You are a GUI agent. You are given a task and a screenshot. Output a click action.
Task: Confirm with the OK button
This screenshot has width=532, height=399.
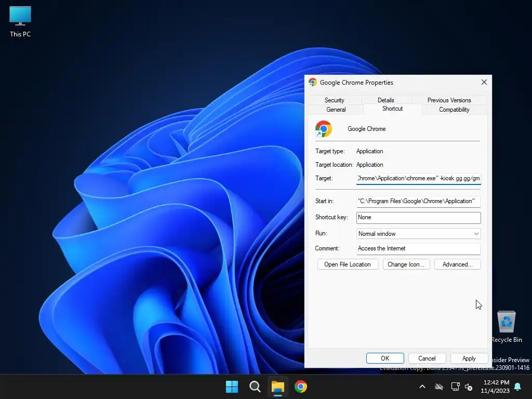[385, 358]
